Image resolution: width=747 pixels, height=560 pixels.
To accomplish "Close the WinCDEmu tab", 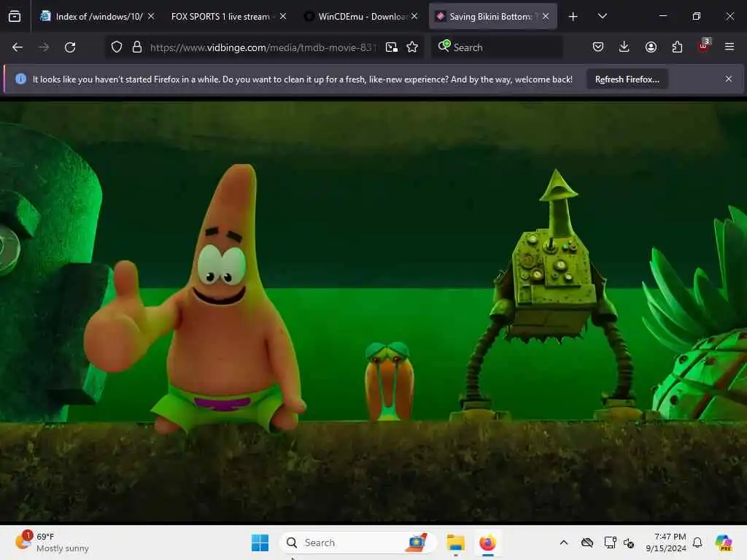I will click(414, 16).
